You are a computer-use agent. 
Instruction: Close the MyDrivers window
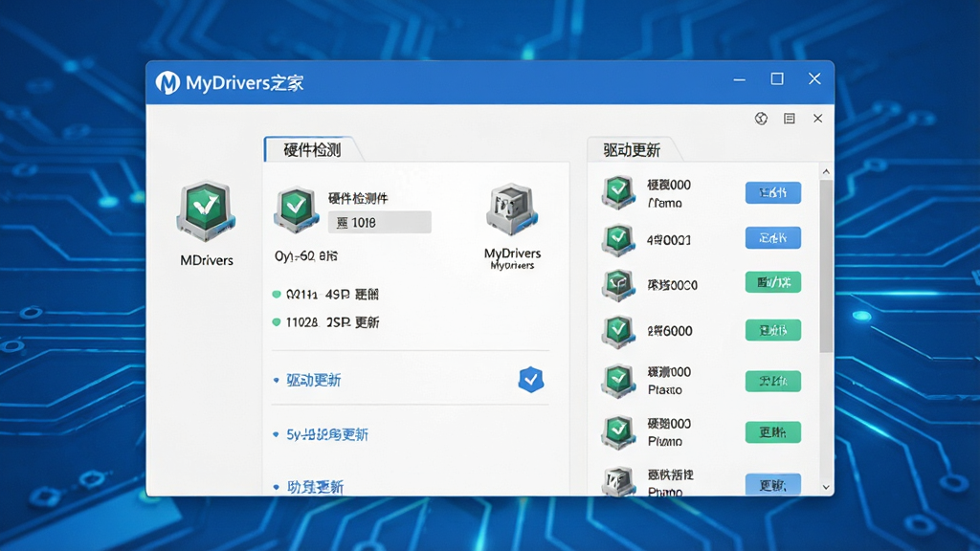click(x=814, y=78)
